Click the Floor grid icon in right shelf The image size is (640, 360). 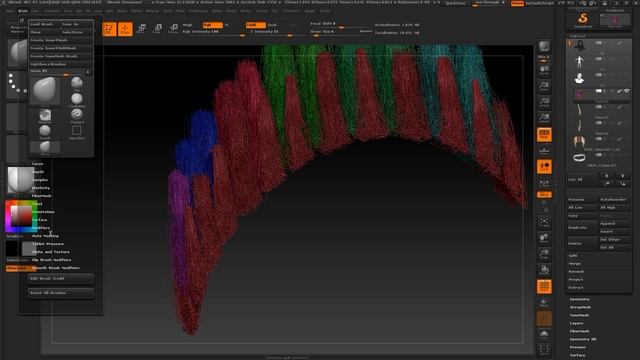[x=544, y=151]
